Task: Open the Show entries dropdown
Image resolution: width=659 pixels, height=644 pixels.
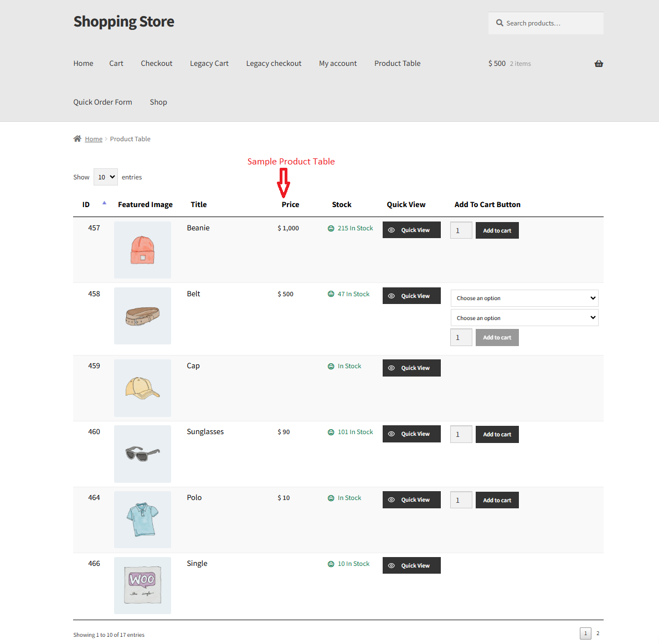Action: (105, 177)
